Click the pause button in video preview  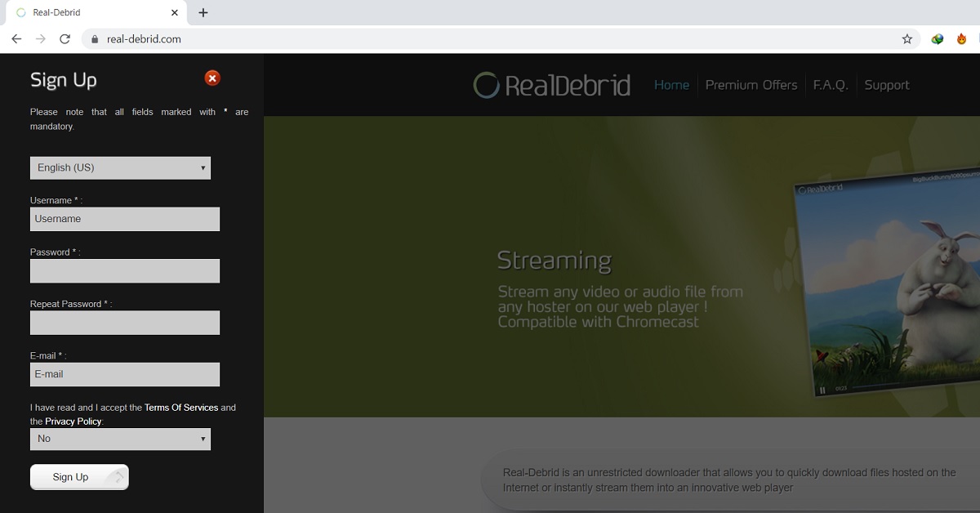[x=822, y=390]
